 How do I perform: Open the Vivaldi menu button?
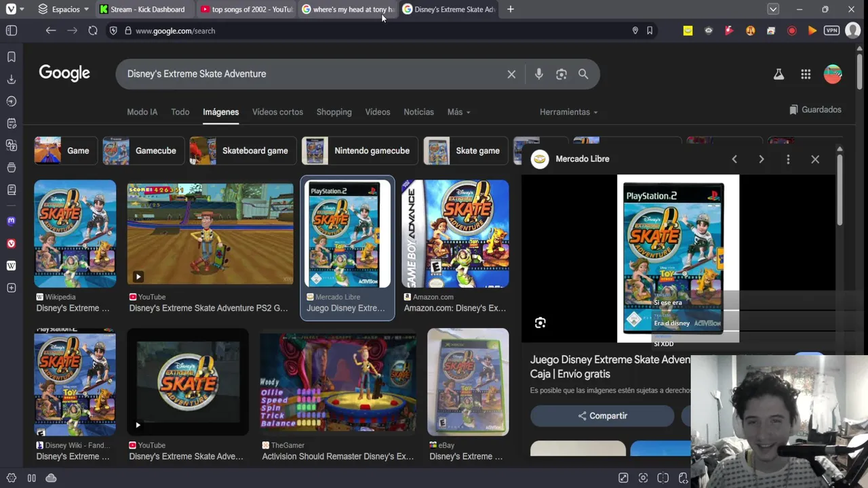click(11, 9)
